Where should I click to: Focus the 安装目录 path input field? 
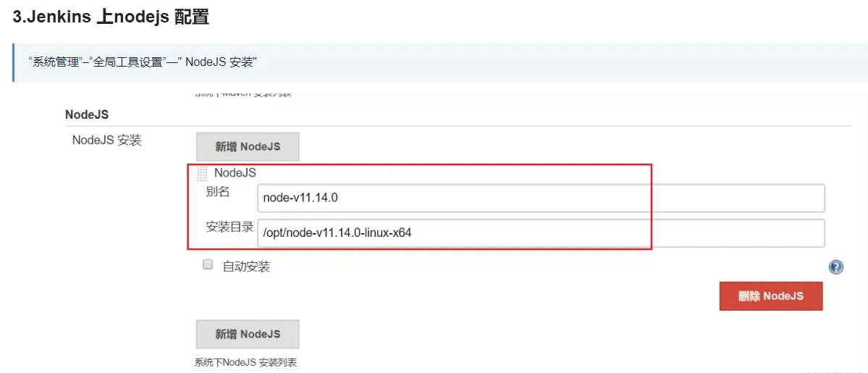(541, 233)
